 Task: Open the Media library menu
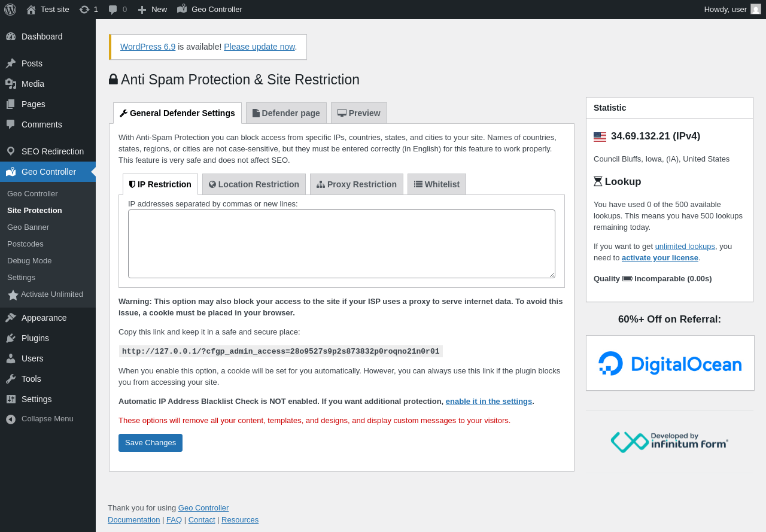point(33,84)
